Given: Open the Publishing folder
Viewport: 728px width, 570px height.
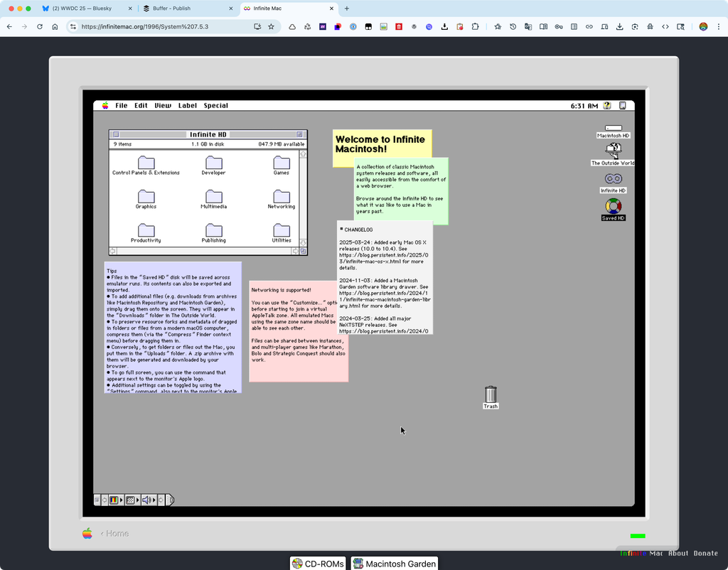Looking at the screenshot, I should coord(213,234).
